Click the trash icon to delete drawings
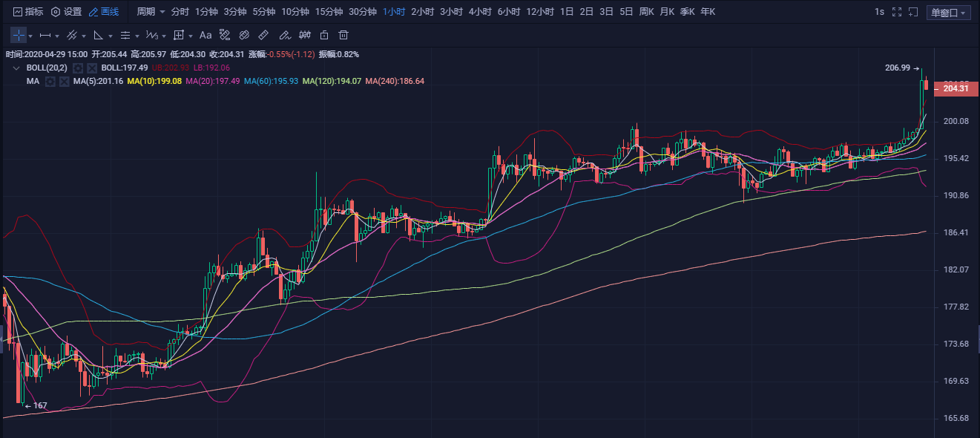 click(x=343, y=35)
